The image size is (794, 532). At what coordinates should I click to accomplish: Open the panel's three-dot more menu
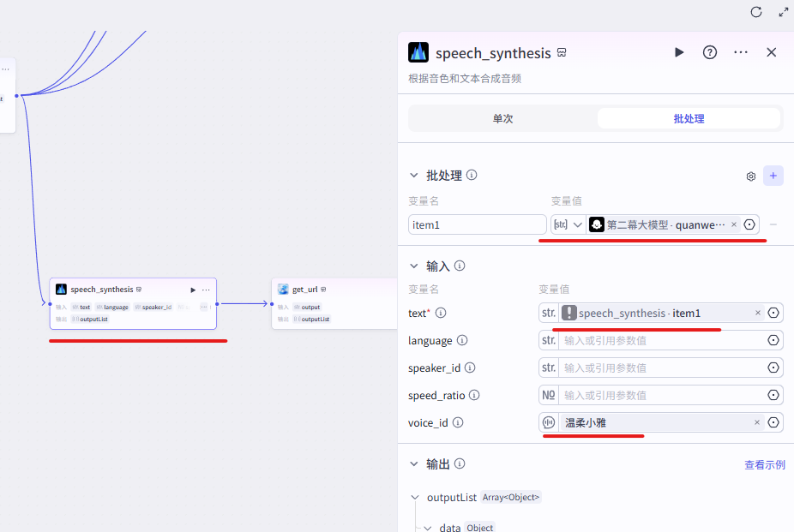coord(741,52)
